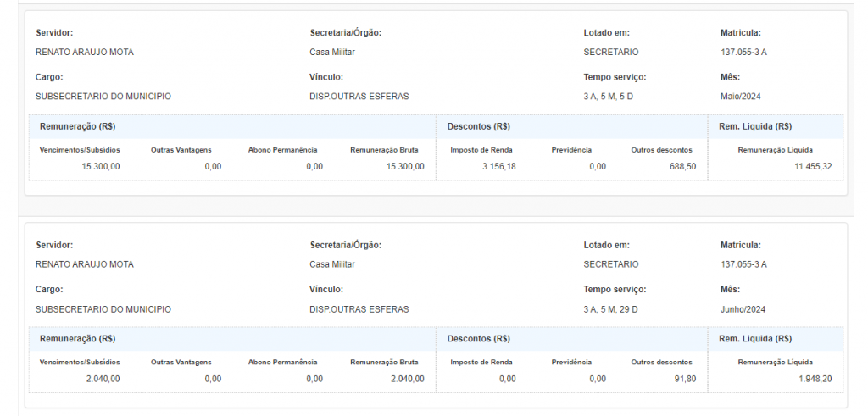Select the net pay amount 11.455,32
The image size is (868, 416).
click(x=813, y=166)
